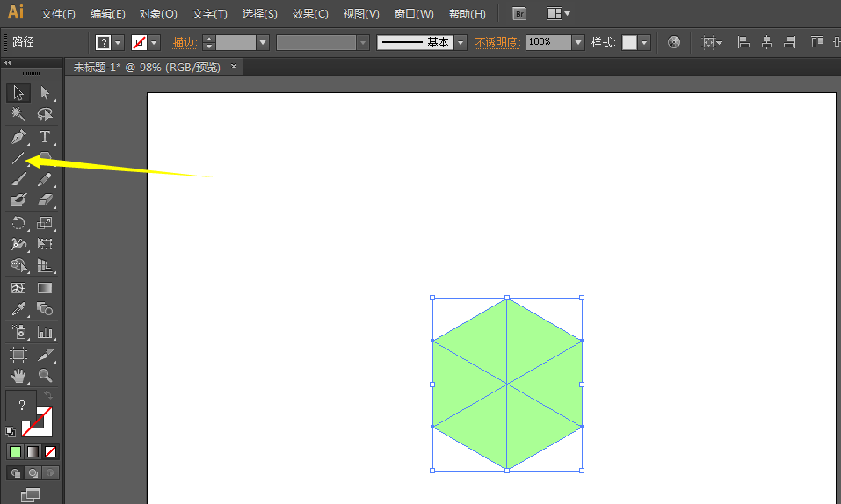Activate the Zoom magnifier tool
Viewport: 841px width, 504px height.
click(45, 376)
